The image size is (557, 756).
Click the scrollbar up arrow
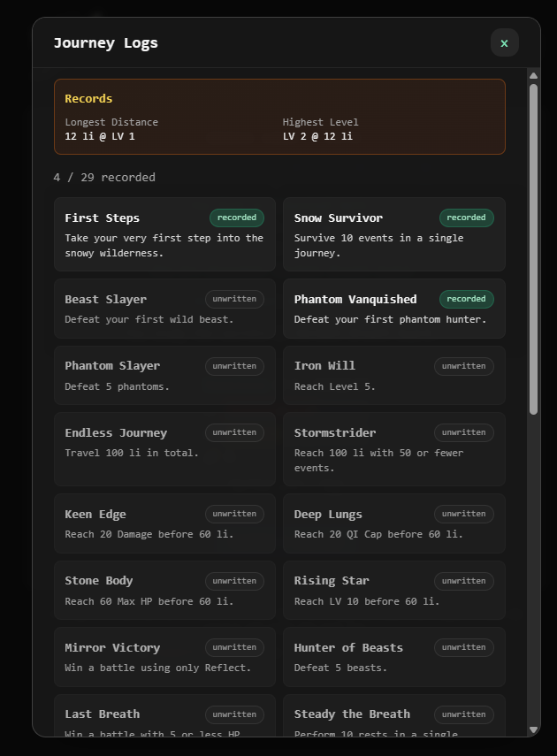pos(533,76)
